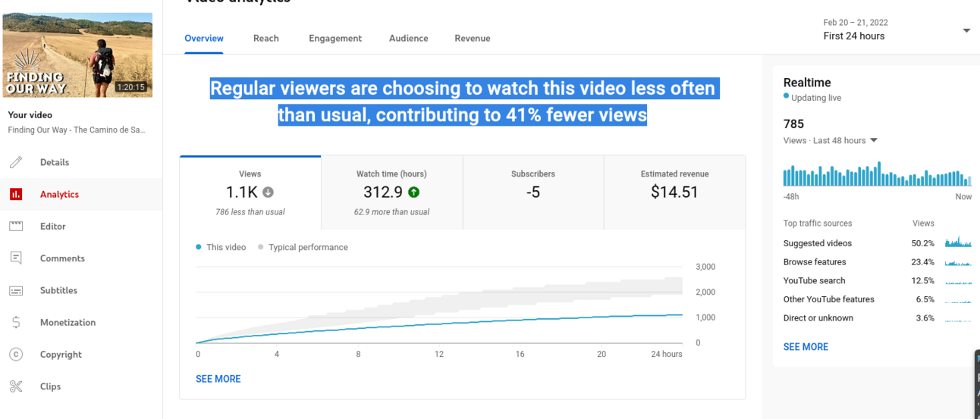Select the Estimated revenue metric card
Image resolution: width=980 pixels, height=419 pixels.
click(674, 192)
